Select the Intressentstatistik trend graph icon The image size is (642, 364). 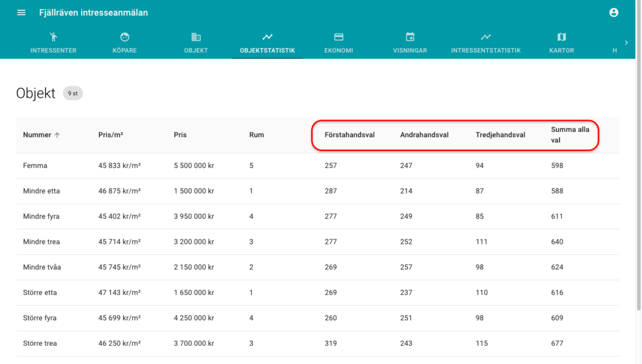pos(485,36)
